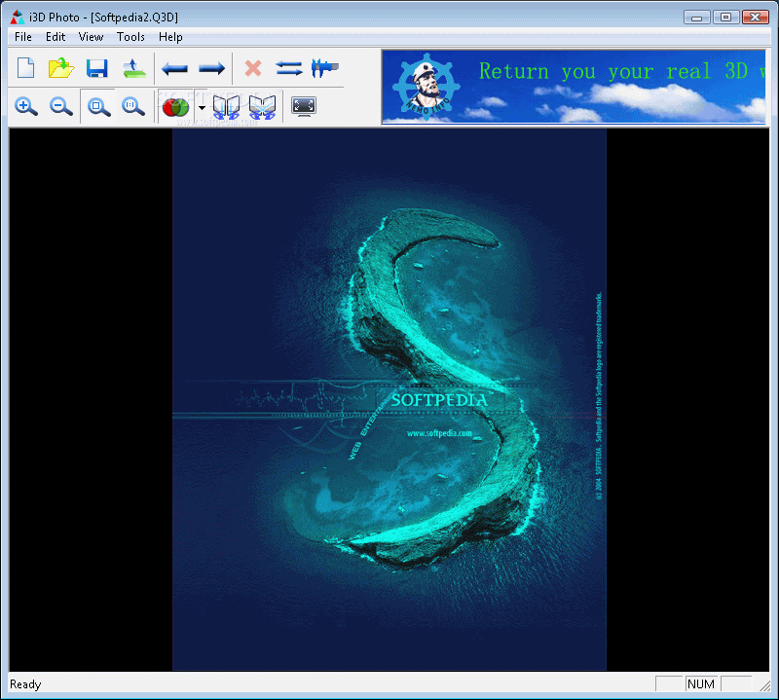
Task: Close the i3D Photo window
Action: point(756,18)
